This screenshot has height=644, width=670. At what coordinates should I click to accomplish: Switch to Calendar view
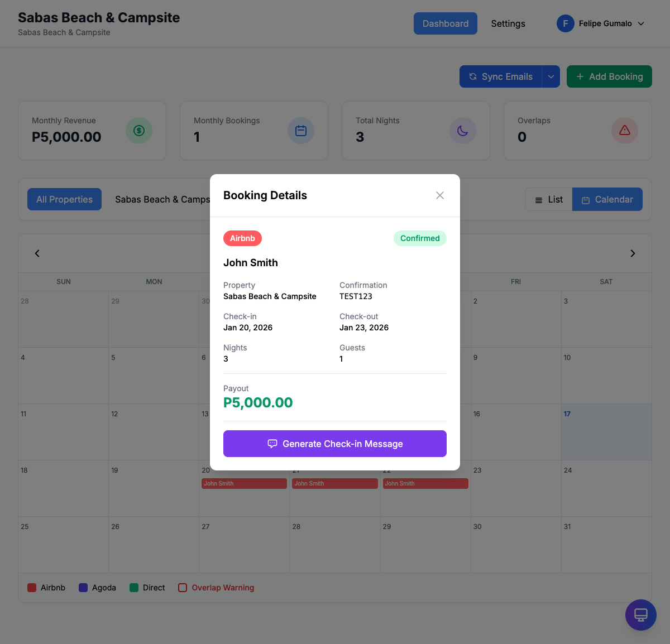tap(607, 200)
